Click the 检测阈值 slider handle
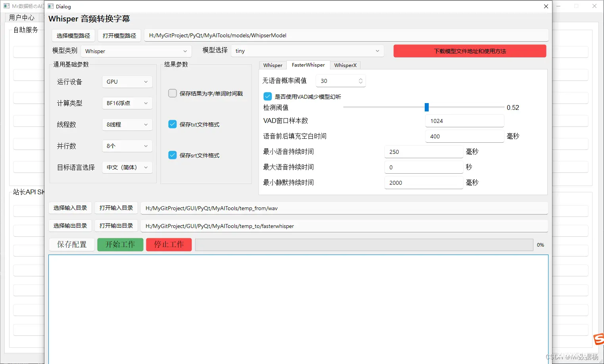Image resolution: width=604 pixels, height=364 pixels. (427, 107)
